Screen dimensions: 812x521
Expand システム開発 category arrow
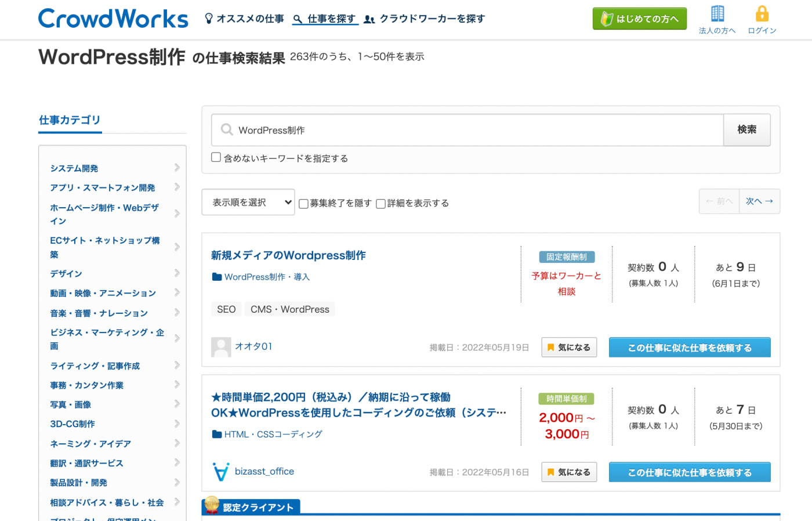(x=177, y=168)
